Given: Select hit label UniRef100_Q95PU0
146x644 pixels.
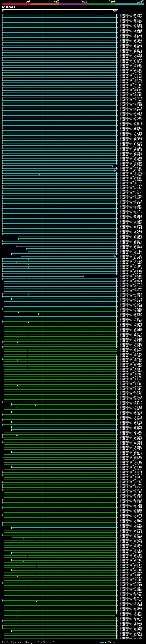Looking at the screenshot, I should [x=131, y=467].
